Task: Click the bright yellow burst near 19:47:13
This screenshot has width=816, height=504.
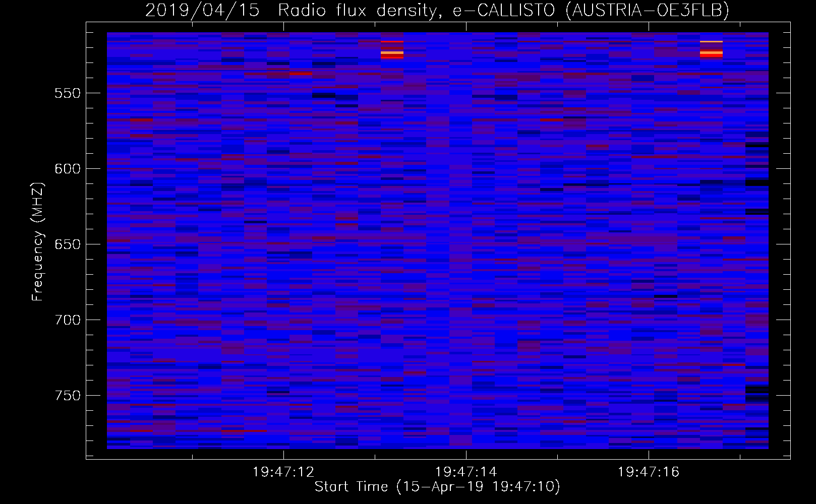Action: click(392, 52)
